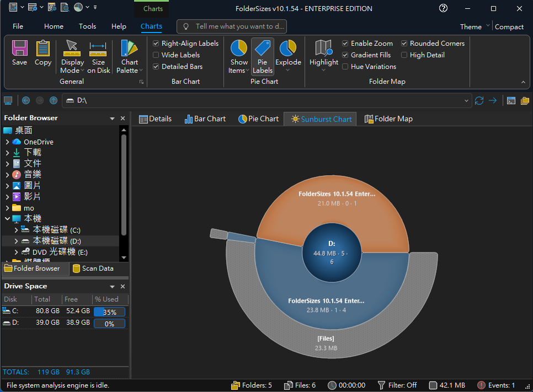Open the Tools ribbon tab

pyautogui.click(x=87, y=26)
